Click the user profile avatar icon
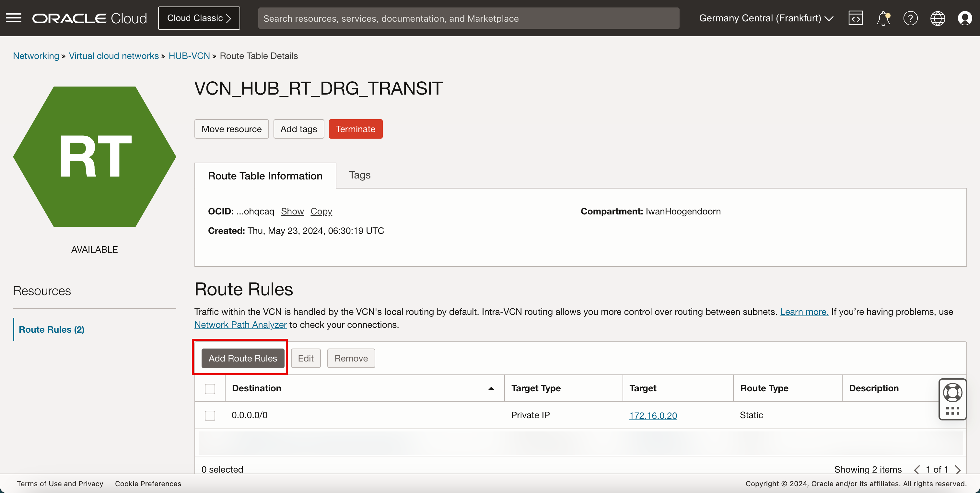This screenshot has width=980, height=493. point(965,18)
